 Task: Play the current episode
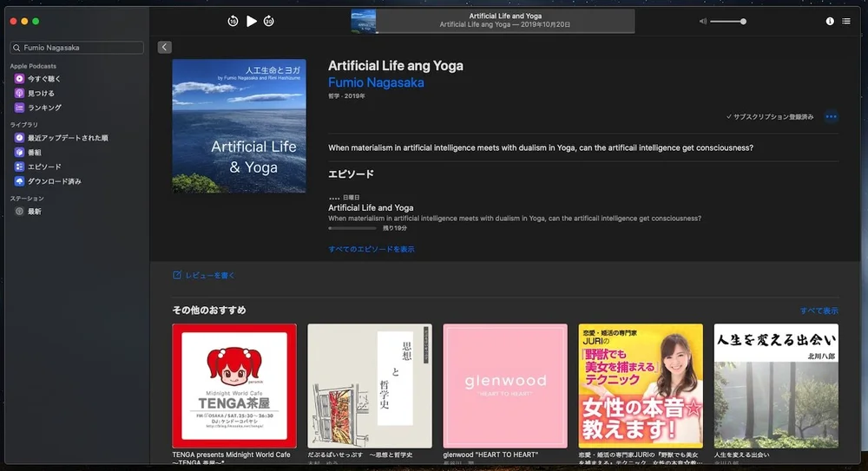[252, 21]
